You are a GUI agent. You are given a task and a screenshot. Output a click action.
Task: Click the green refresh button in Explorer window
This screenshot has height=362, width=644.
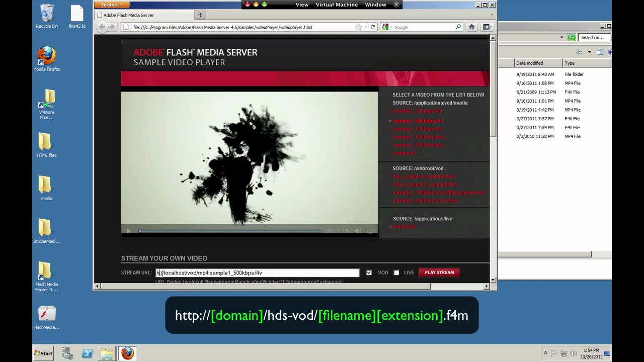(x=572, y=37)
